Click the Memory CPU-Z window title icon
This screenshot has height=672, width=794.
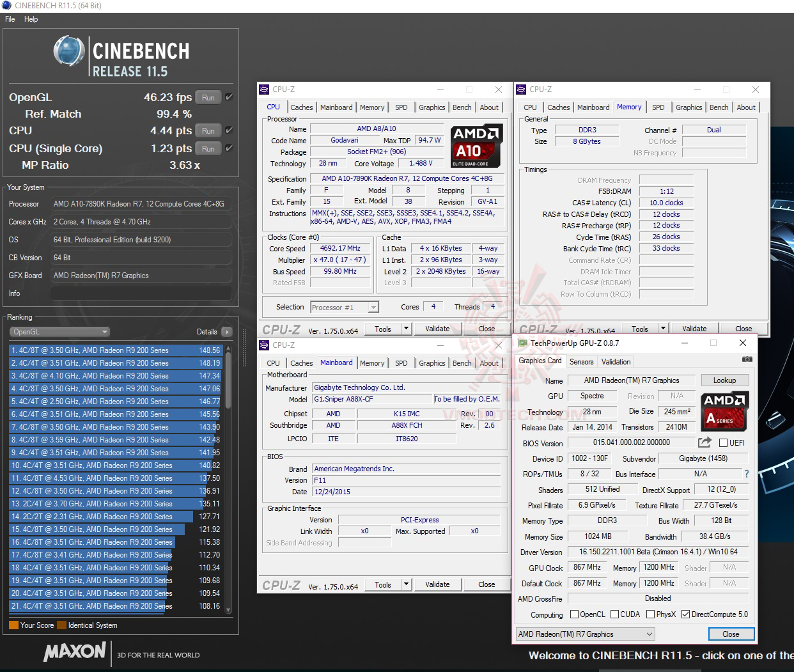coord(522,90)
